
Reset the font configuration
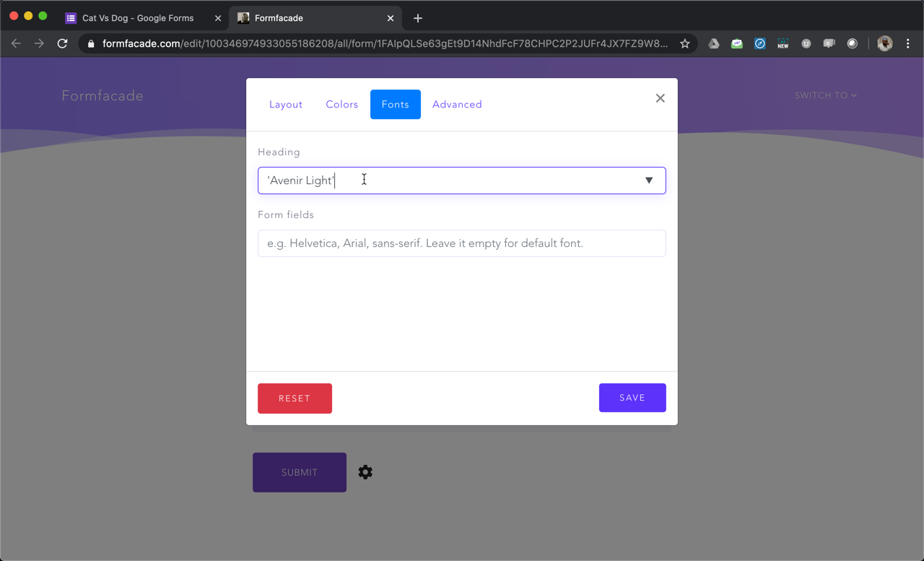(x=295, y=398)
